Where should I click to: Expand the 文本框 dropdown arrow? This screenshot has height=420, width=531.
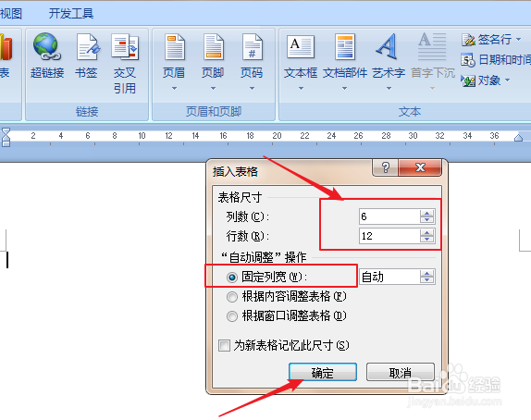(301, 89)
